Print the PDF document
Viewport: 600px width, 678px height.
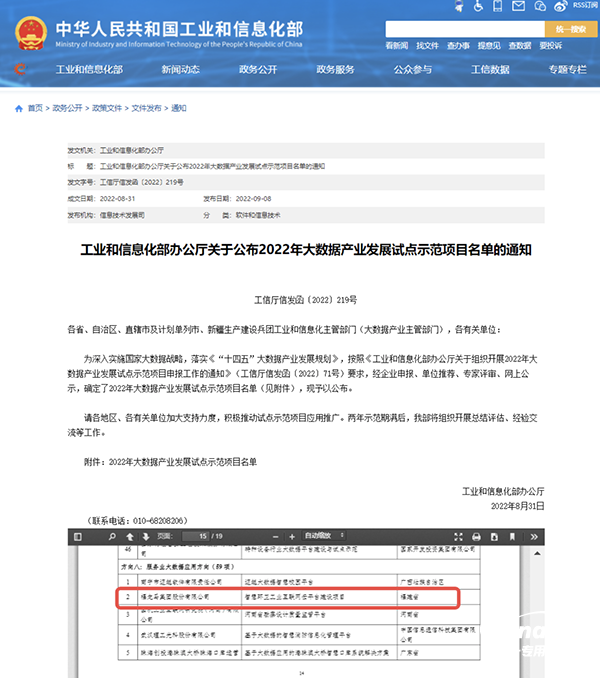coord(476,537)
